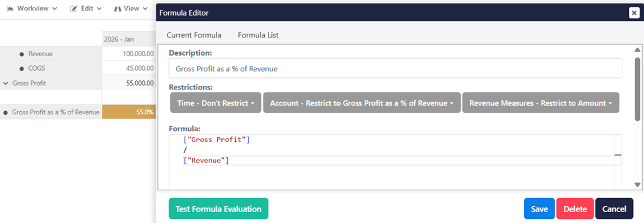Click the View binoculars icon
The width and height of the screenshot is (644, 223).
(118, 8)
